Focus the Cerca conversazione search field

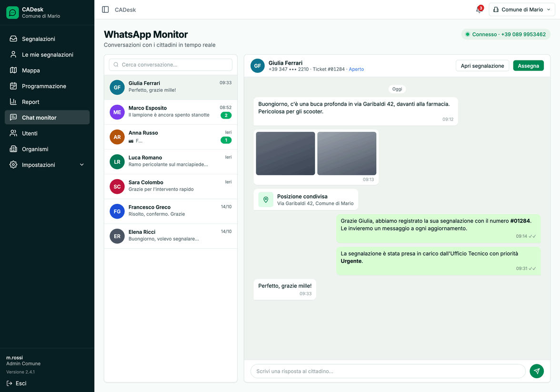170,65
